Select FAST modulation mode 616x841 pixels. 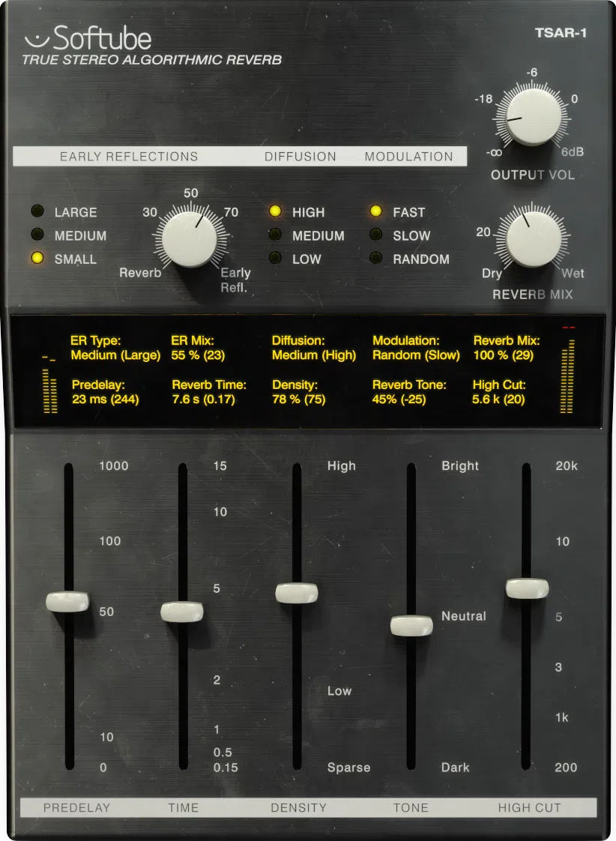tap(376, 211)
